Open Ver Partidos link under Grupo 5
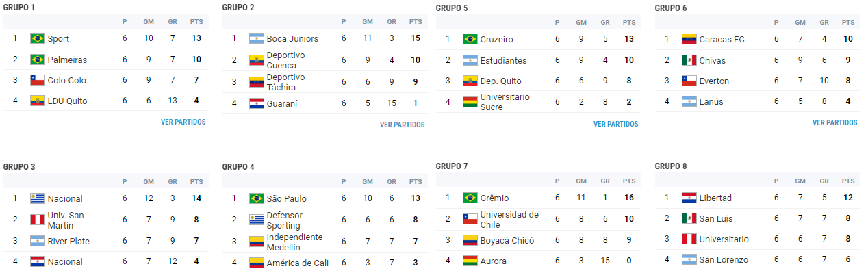 [615, 124]
